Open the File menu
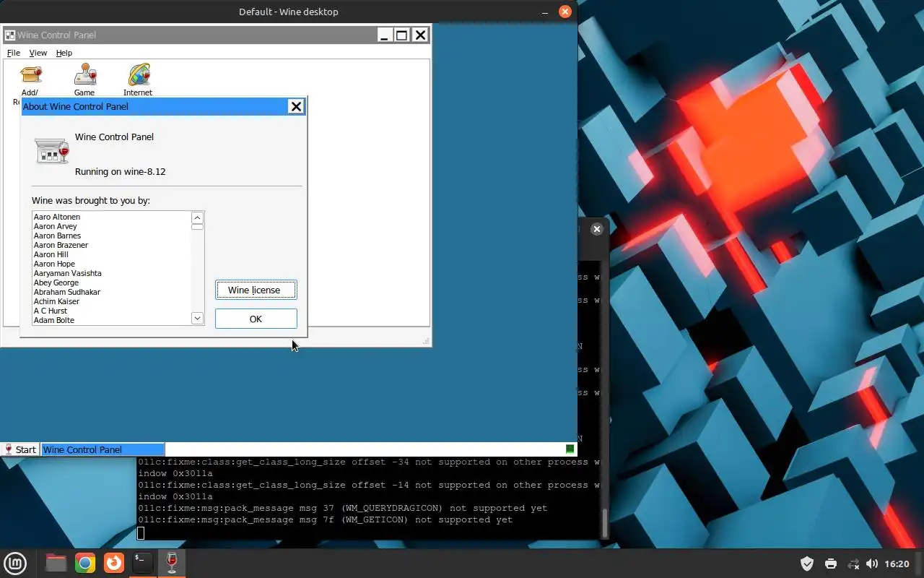Image resolution: width=924 pixels, height=578 pixels. point(13,53)
